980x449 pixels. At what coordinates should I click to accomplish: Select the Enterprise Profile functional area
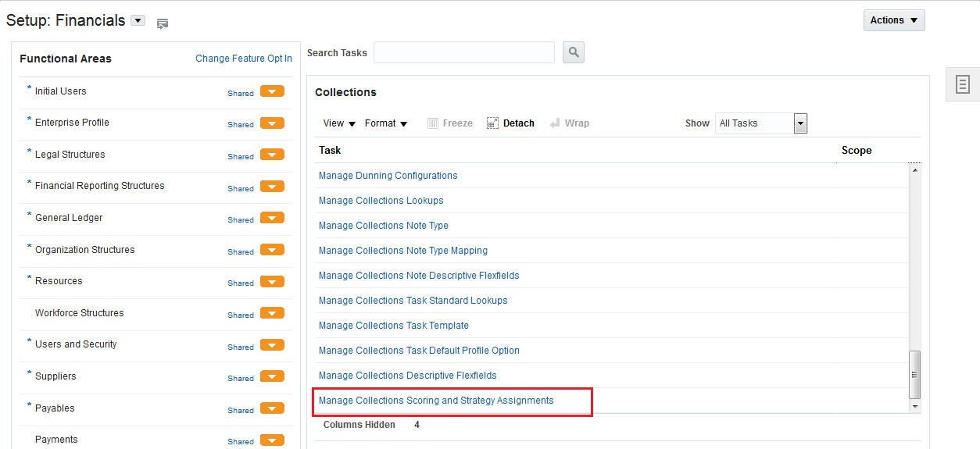tap(72, 123)
